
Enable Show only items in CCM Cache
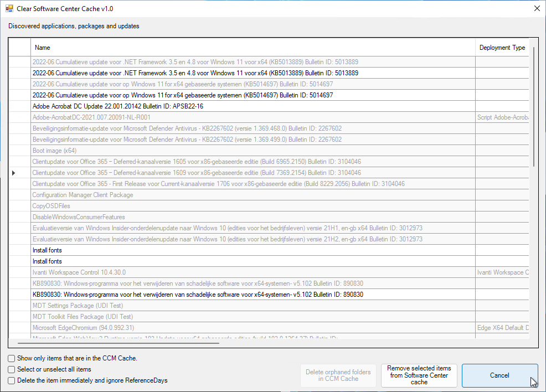point(12,359)
